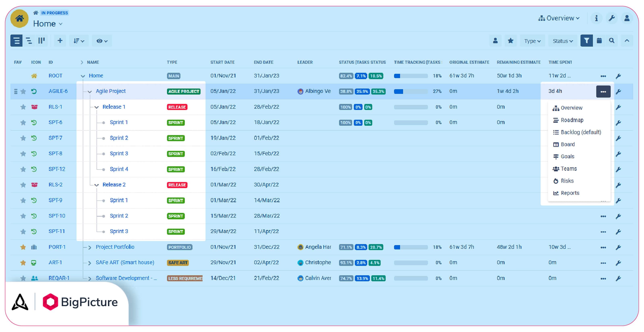The width and height of the screenshot is (644, 332).
Task: Open the eye visibility dropdown
Action: coord(102,41)
